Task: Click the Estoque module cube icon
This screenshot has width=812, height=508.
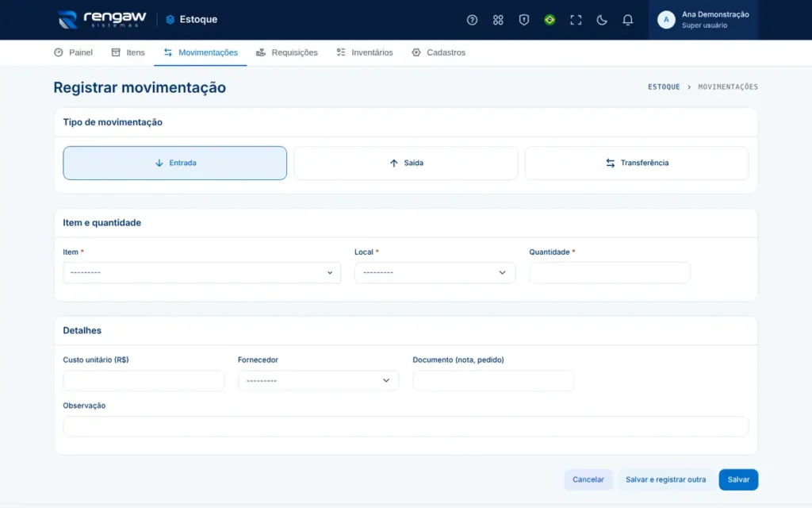Action: (170, 20)
